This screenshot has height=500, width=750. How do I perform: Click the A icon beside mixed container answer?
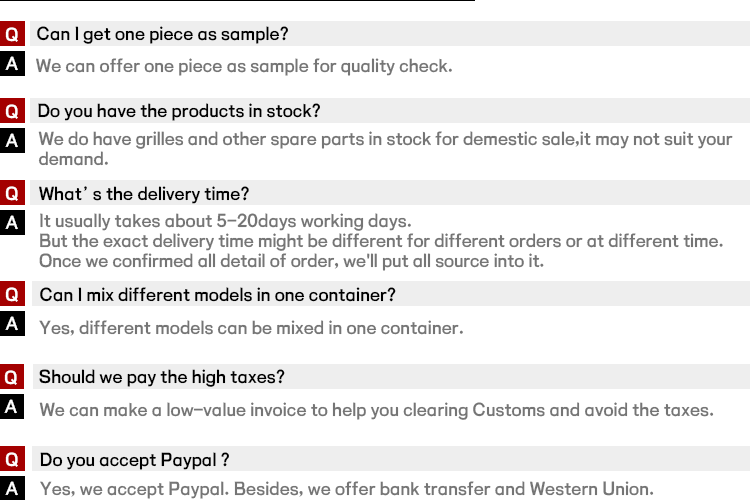(12, 324)
